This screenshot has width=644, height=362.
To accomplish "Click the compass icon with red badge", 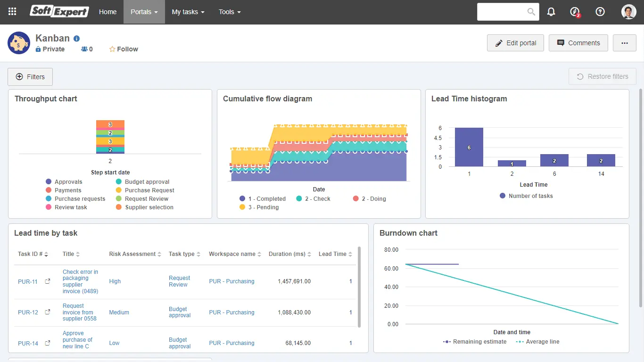I will (575, 12).
